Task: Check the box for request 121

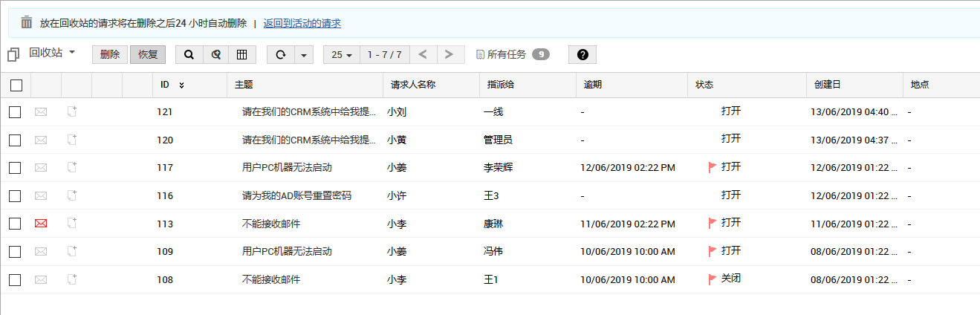Action: tap(15, 111)
